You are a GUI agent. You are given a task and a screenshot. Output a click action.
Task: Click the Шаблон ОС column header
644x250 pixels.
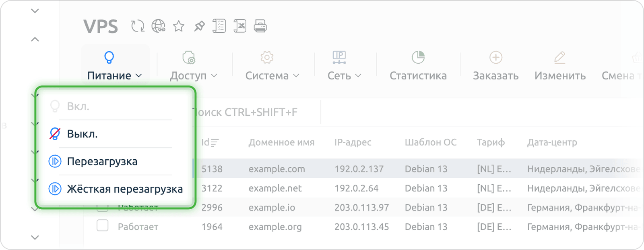click(x=431, y=142)
